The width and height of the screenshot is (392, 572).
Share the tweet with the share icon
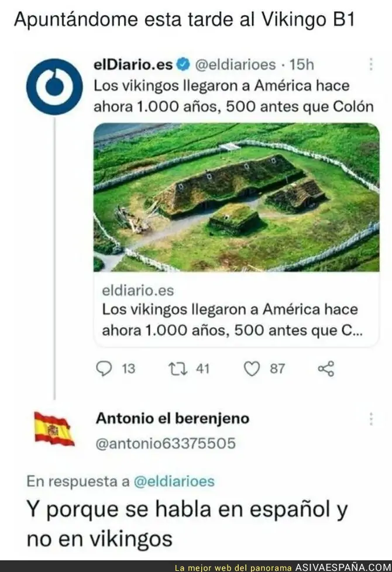(326, 368)
